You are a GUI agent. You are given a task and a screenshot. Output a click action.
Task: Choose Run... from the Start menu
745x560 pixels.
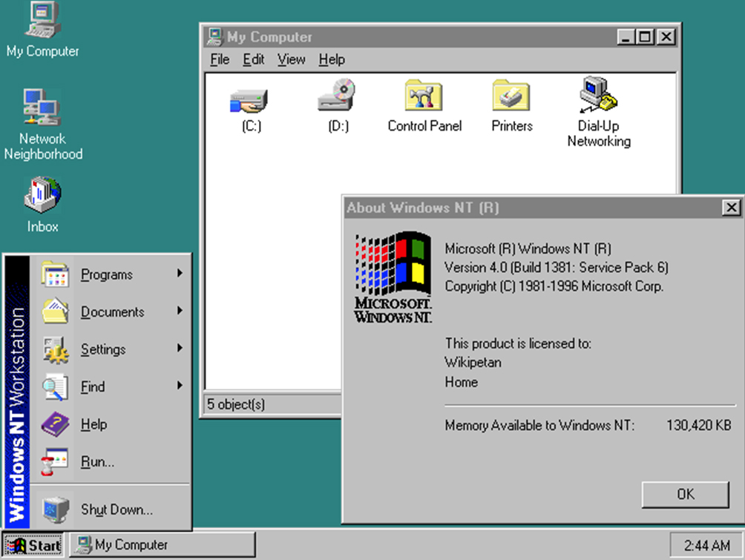click(x=111, y=461)
